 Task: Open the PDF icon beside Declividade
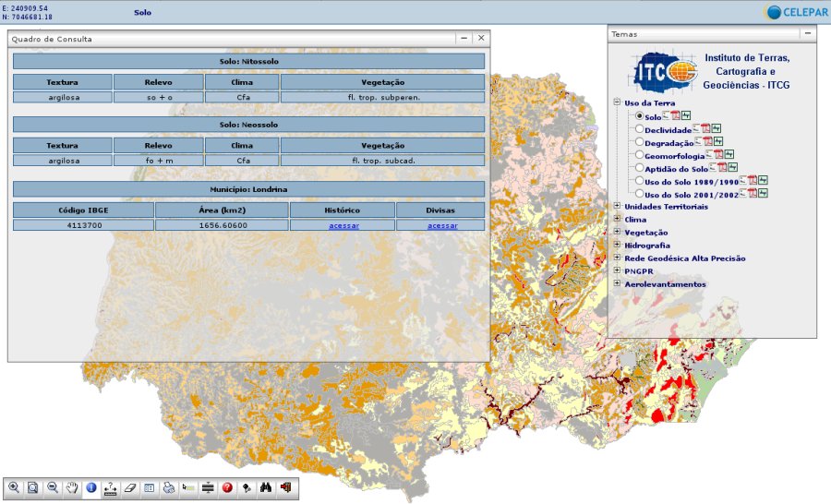[x=708, y=129]
